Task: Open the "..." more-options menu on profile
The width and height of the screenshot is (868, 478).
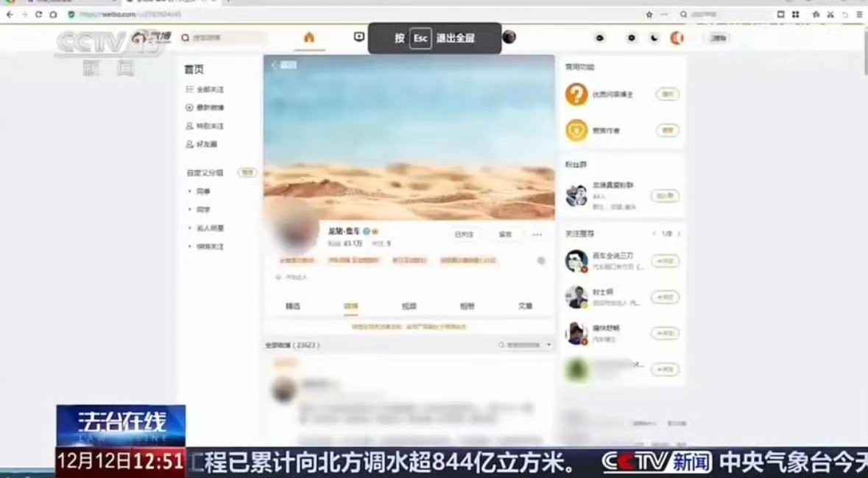Action: 537,234
